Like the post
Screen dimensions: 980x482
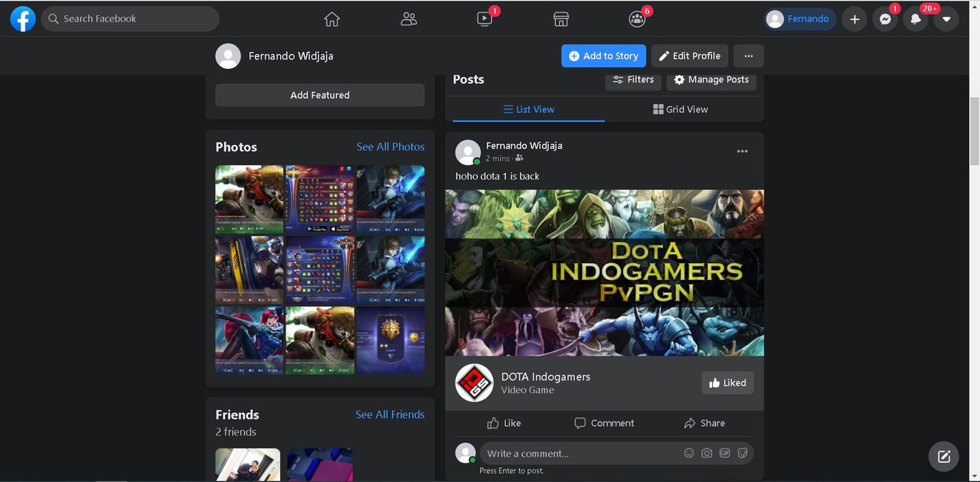[x=504, y=423]
